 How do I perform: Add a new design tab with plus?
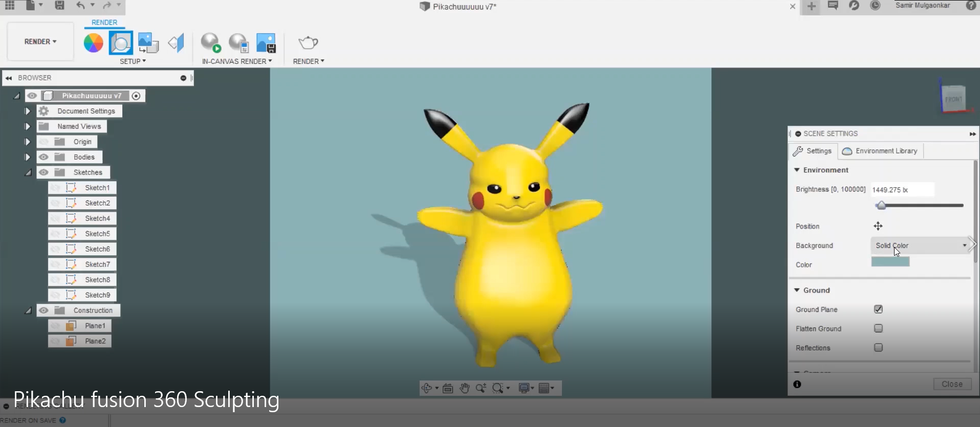[x=812, y=6]
